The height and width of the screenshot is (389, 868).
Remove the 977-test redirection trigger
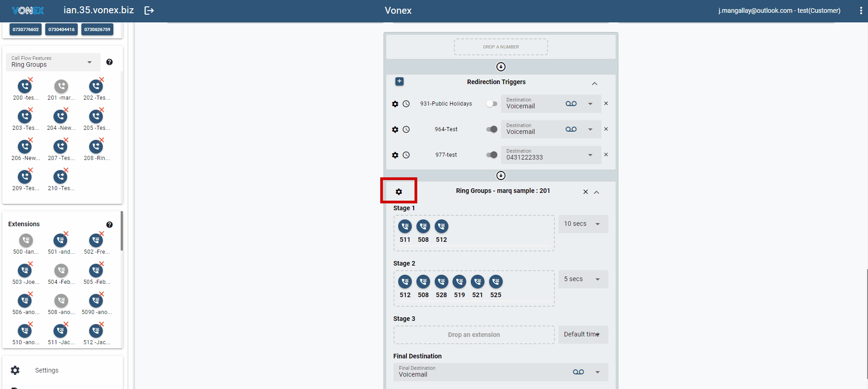[x=606, y=155]
